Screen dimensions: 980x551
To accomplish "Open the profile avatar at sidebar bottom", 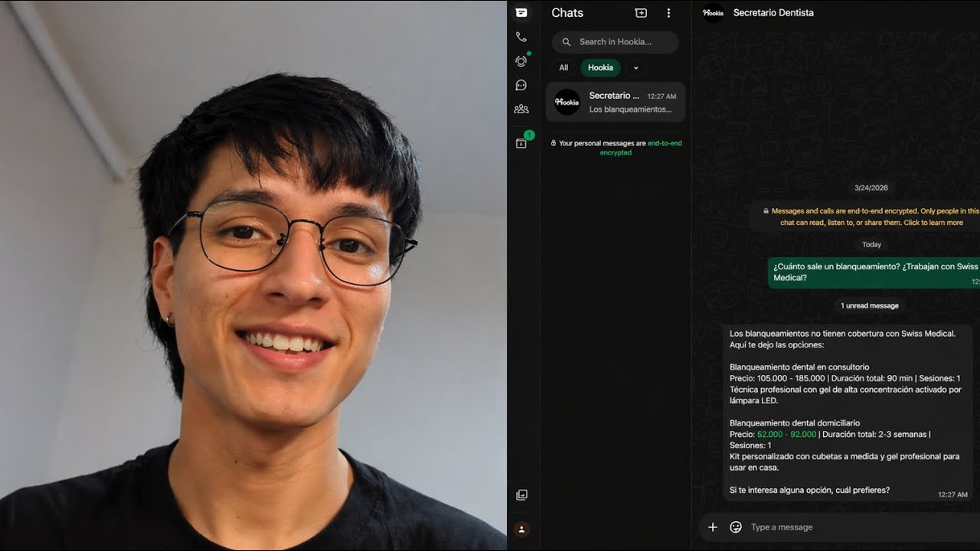I will click(x=521, y=529).
